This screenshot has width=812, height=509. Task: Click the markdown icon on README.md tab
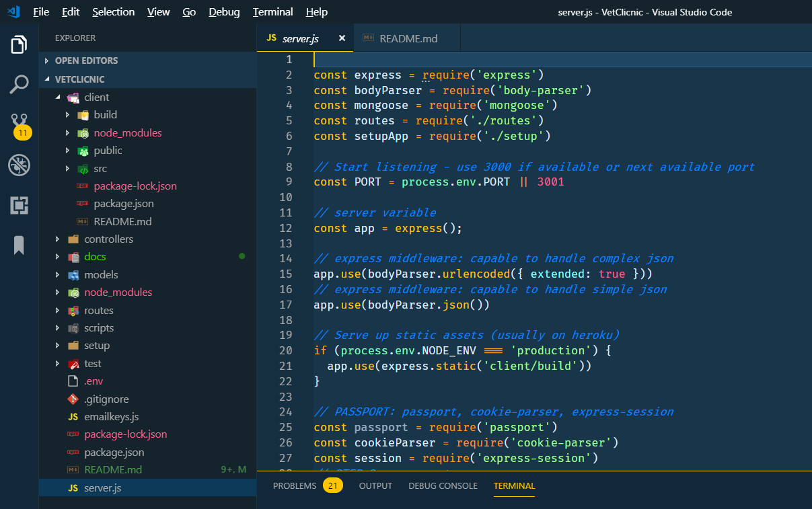pos(368,38)
